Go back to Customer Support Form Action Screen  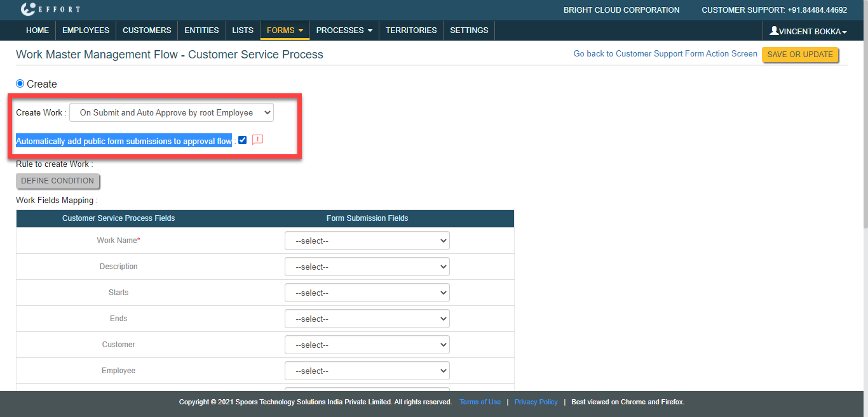point(665,54)
